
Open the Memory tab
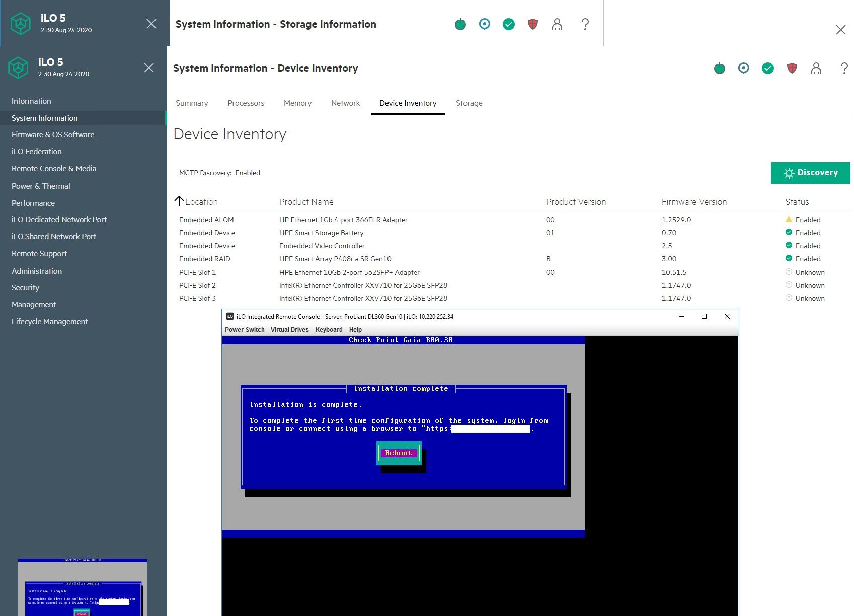(x=297, y=103)
